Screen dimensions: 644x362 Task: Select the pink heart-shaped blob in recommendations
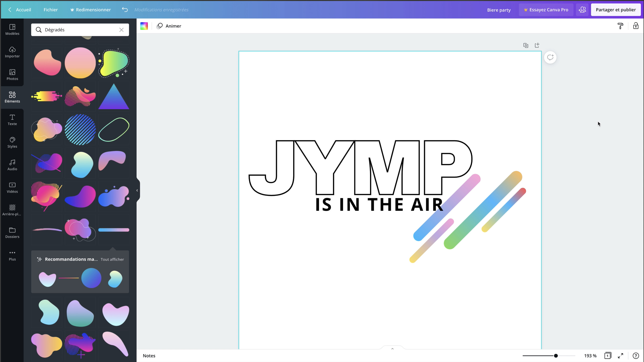coord(47,279)
